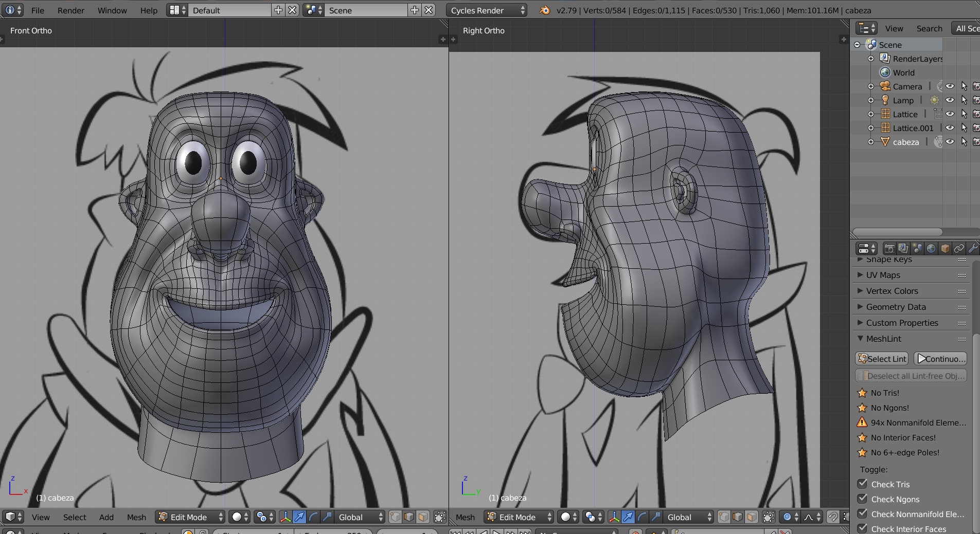This screenshot has width=980, height=534.
Task: Click the outliner horizontal scrollbar
Action: [897, 232]
